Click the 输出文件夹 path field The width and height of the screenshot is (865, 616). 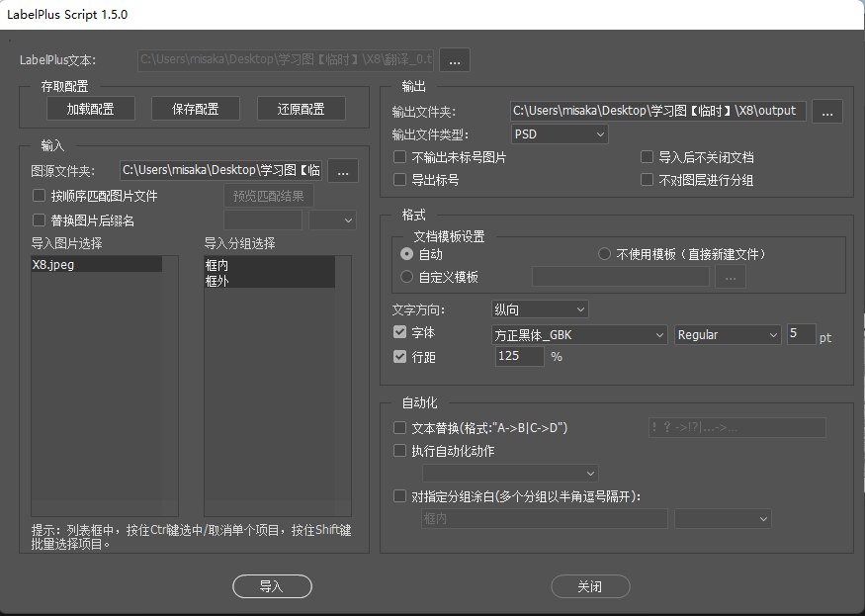point(658,111)
